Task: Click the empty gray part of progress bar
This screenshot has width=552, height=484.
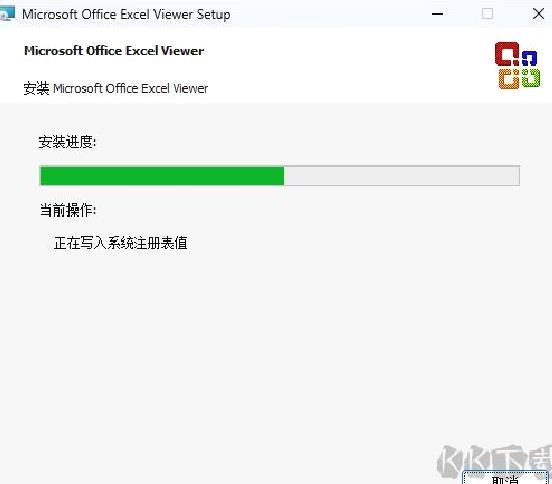Action: click(x=401, y=175)
